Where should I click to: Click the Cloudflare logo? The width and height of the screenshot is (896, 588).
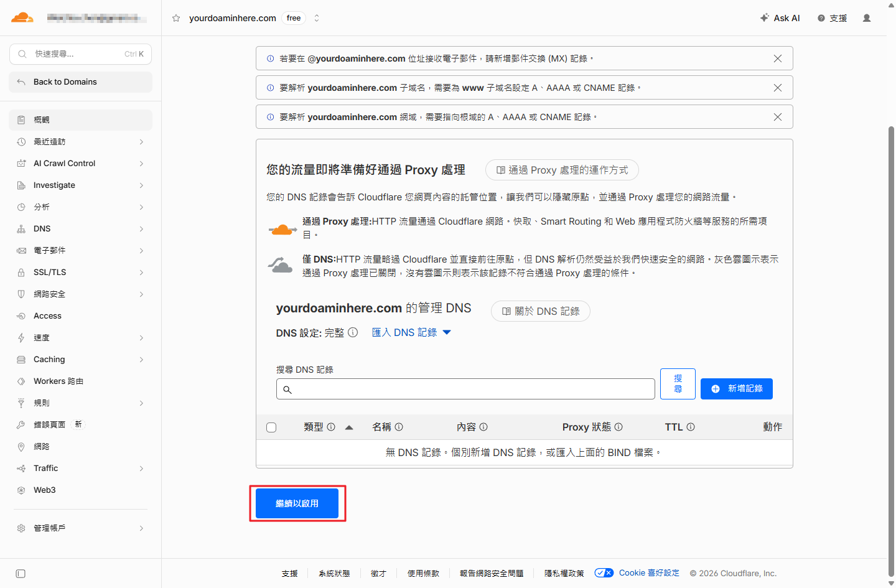pos(22,17)
